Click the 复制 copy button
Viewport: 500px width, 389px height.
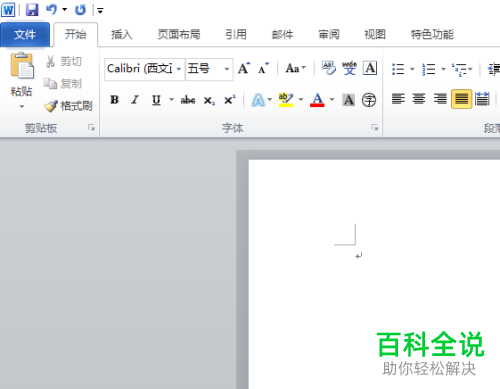point(63,83)
